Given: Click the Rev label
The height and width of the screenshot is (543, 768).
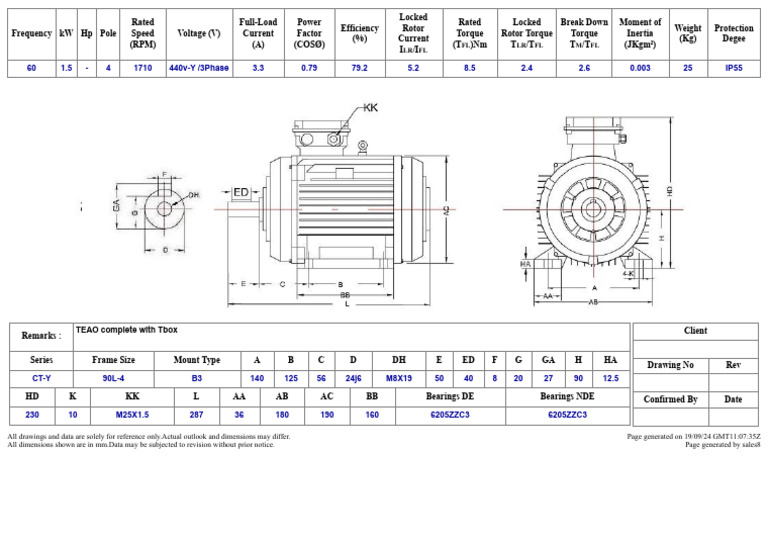Looking at the screenshot, I should (733, 365).
